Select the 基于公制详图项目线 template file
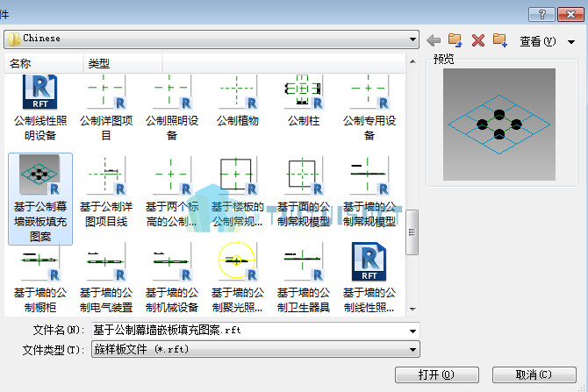 pyautogui.click(x=106, y=192)
